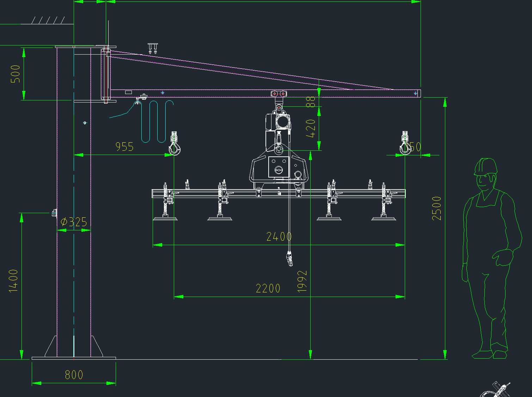Select the 955 dimension text

125,147
